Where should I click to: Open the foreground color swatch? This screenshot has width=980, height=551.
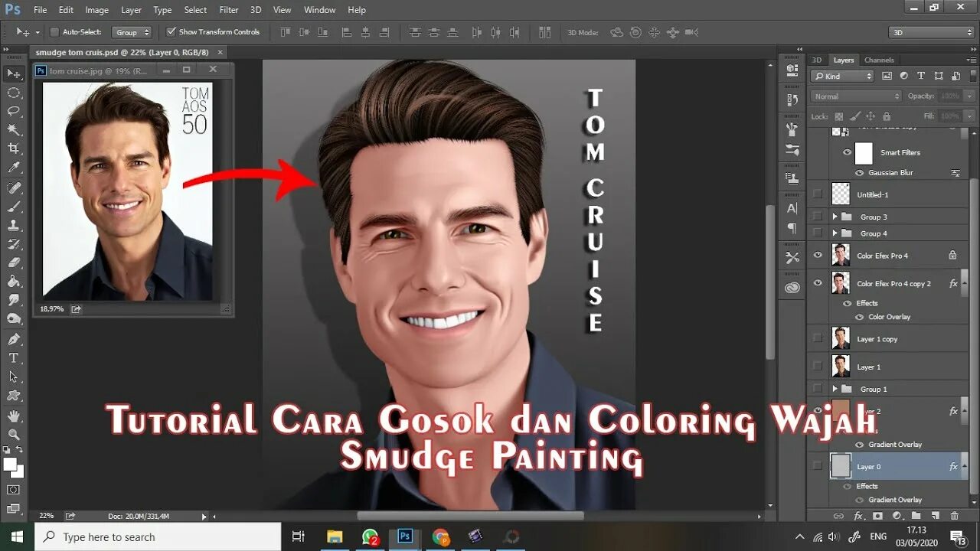click(9, 464)
